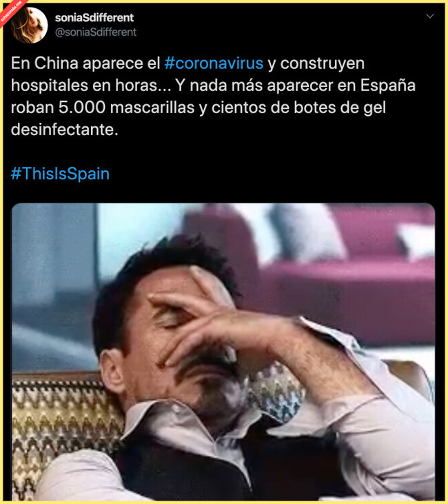Click the blank area below the #ThisIsSpain hashtag
The width and height of the screenshot is (448, 504).
coord(223,193)
